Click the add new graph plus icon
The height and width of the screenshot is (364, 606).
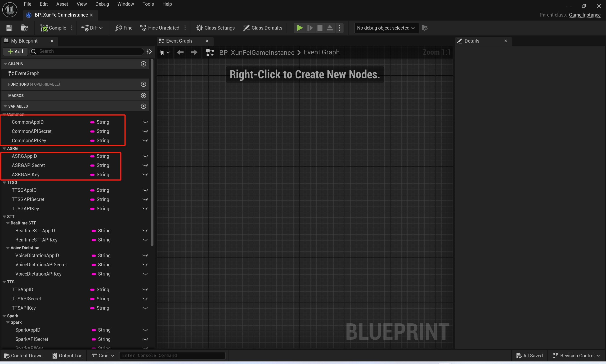click(144, 64)
